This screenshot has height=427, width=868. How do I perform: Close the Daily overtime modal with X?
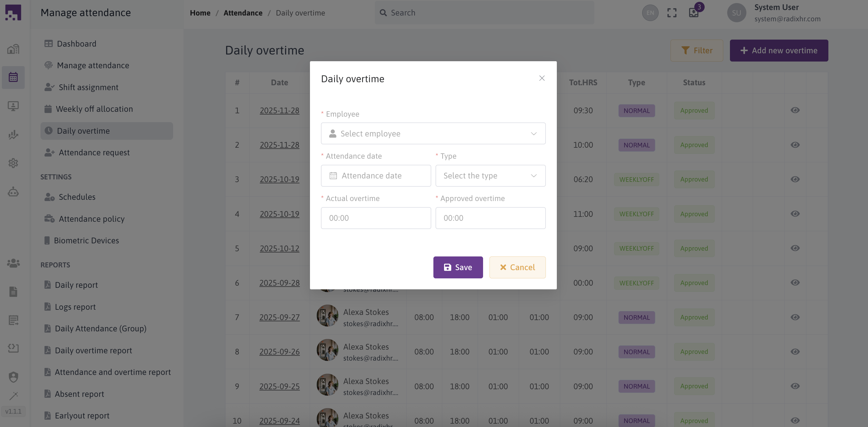tap(542, 78)
